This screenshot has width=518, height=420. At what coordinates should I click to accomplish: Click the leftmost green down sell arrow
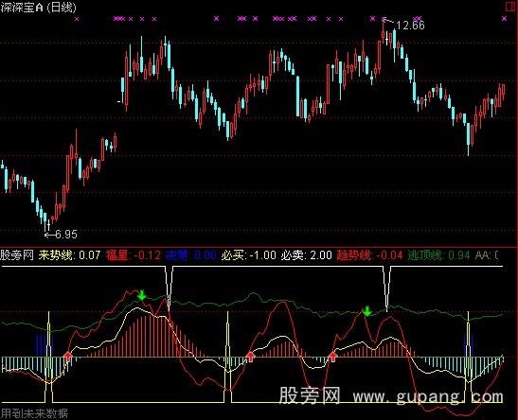(142, 295)
